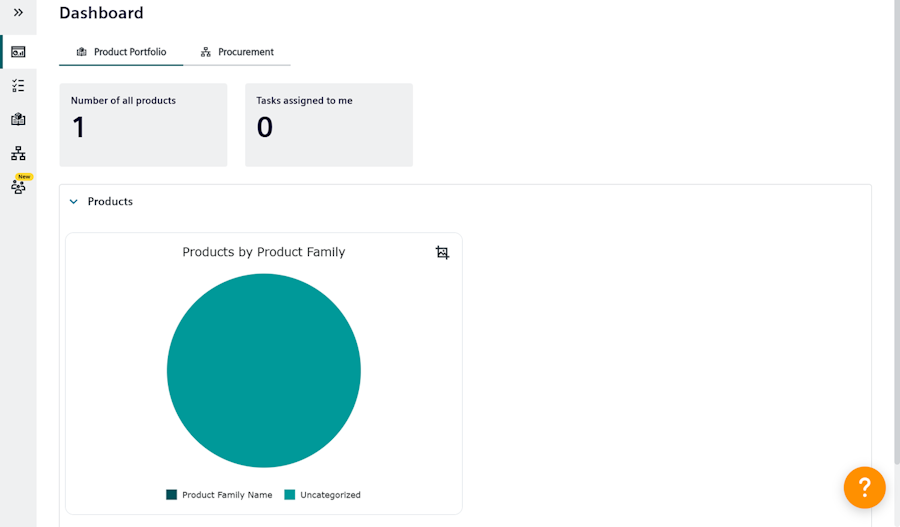Click the Number of all products card
Viewport: 900px width, 527px height.
coord(143,125)
